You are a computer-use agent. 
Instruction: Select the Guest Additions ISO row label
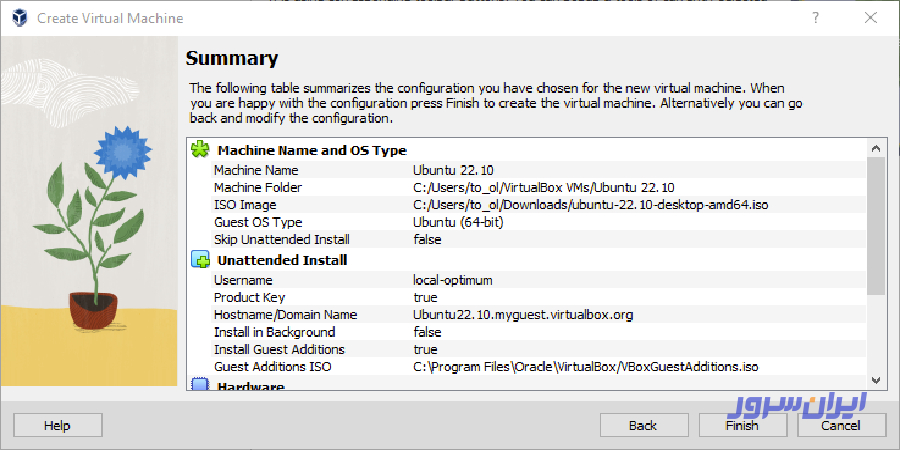(x=273, y=366)
